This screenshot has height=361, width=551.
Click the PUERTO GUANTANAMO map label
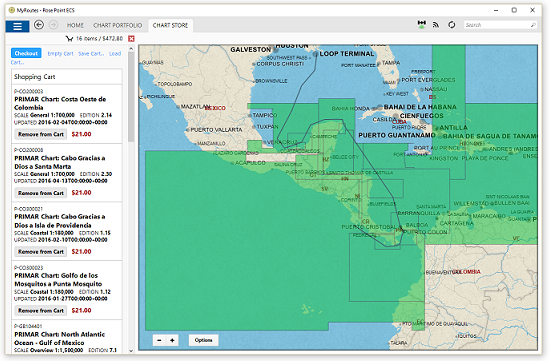(x=397, y=135)
